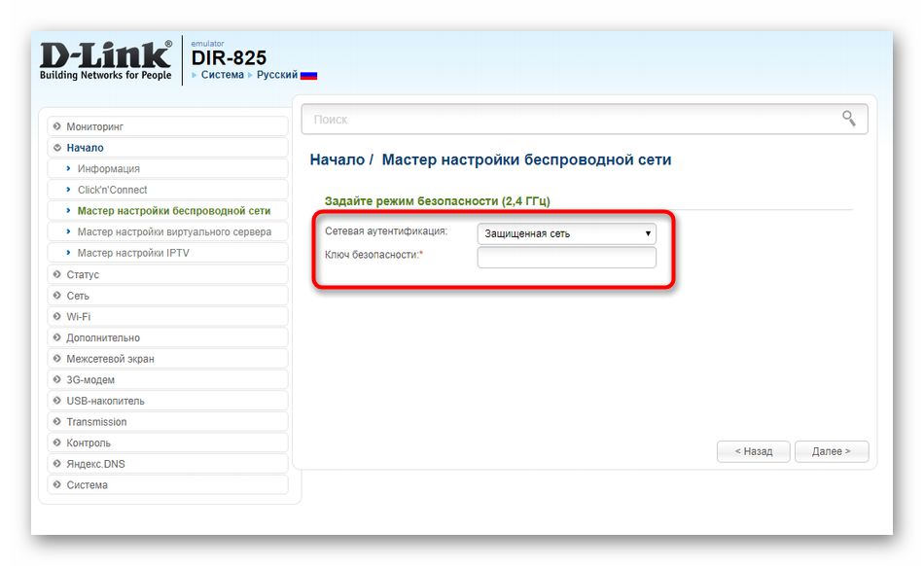
Task: Open the Сетевая аутентификация dropdown
Action: [566, 233]
